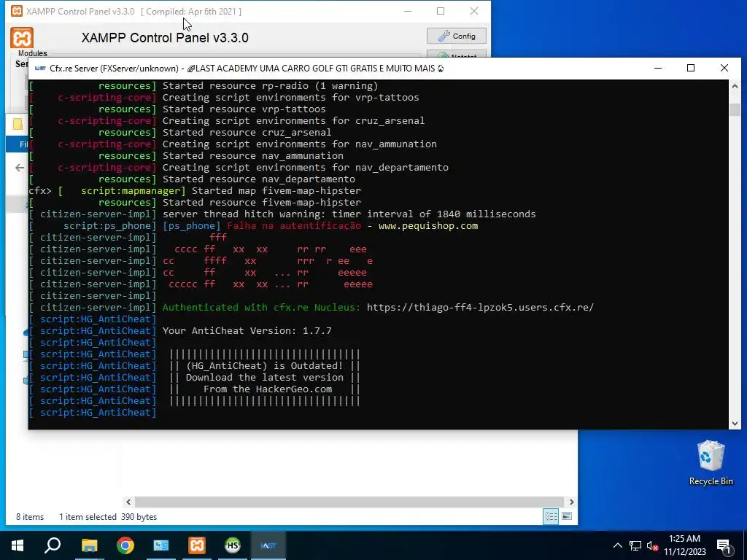Click the '1 item selected 390 bytes' status text
This screenshot has height=560, width=747.
pos(108,517)
